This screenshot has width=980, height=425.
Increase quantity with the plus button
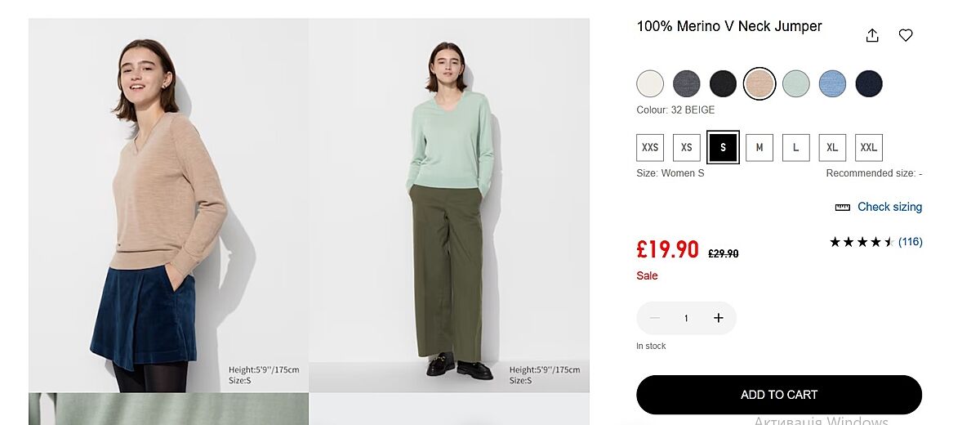pyautogui.click(x=719, y=318)
